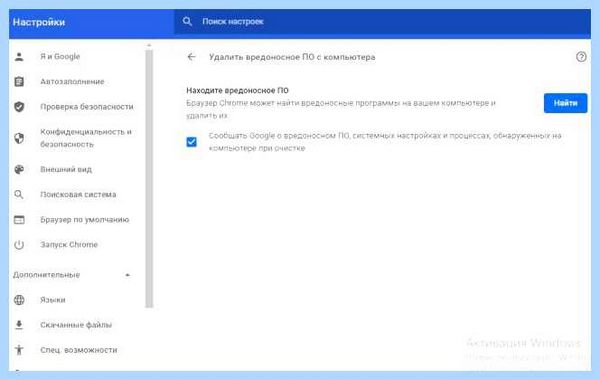The width and height of the screenshot is (600, 380).
Task: Click the palette icon for Внешний вид
Action: coord(19,169)
